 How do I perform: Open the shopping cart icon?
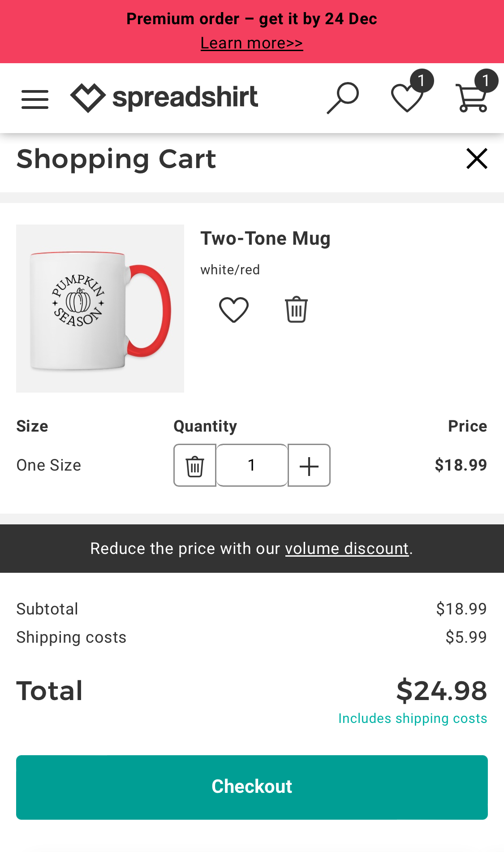pyautogui.click(x=471, y=98)
